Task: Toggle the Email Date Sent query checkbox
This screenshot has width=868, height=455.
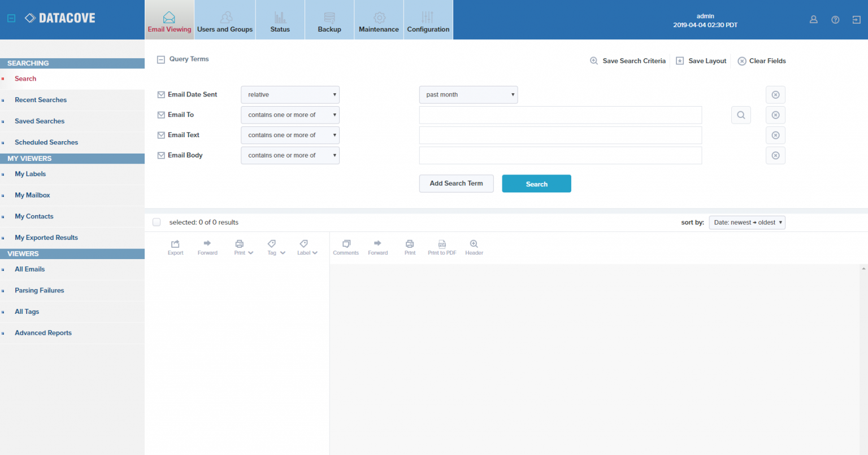Action: point(161,94)
